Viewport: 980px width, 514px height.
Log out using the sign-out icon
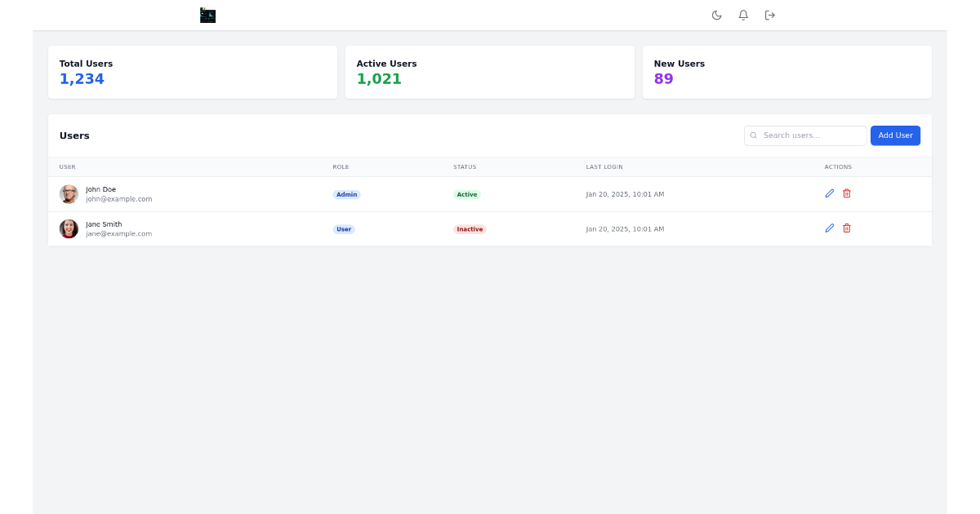769,15
